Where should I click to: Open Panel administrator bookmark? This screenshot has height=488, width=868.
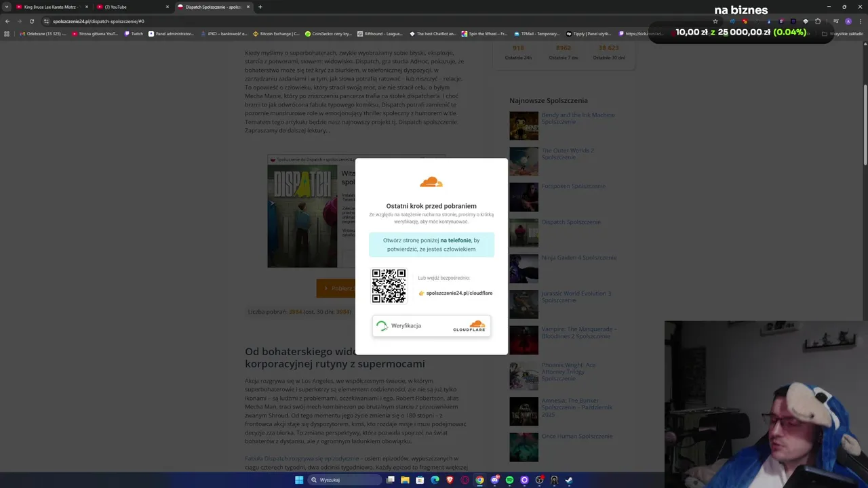click(x=171, y=33)
